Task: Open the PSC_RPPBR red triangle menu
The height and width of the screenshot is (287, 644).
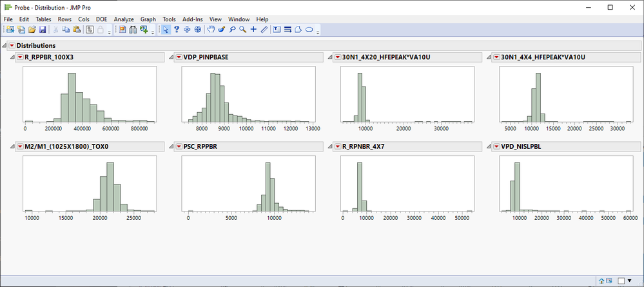Action: pos(179,146)
